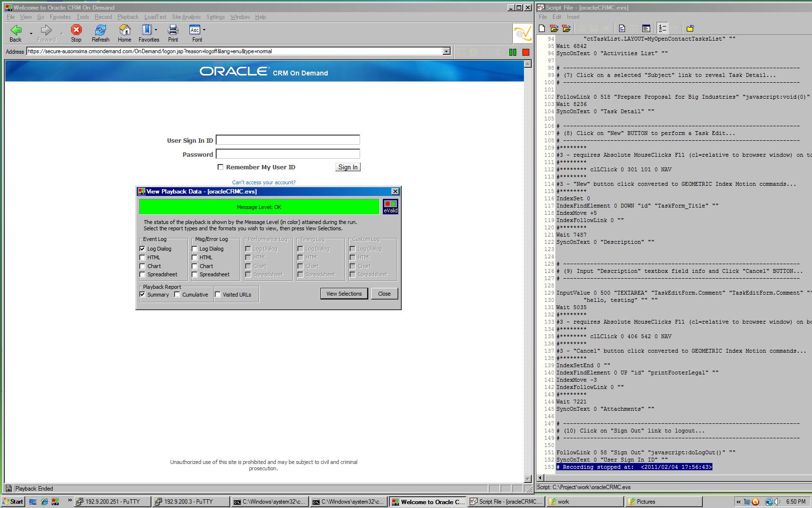Check the Event Log HTML checkbox

tap(142, 257)
